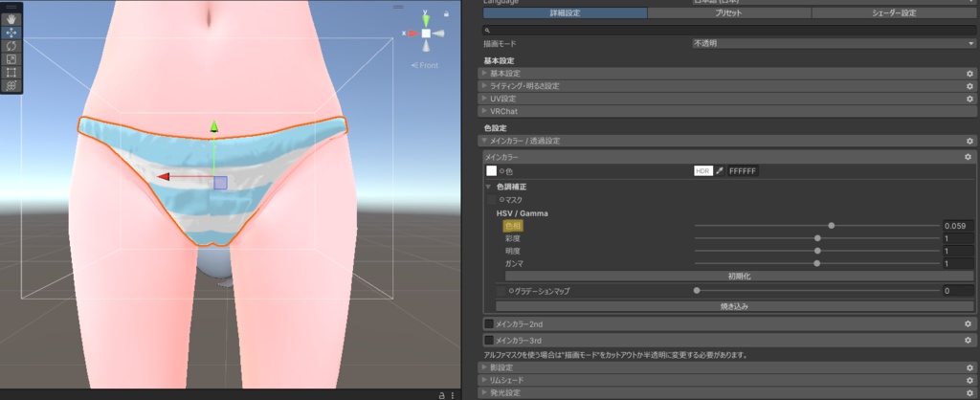This screenshot has height=400, width=980.
Task: Open the viewport bottom three-dot menu
Action: [x=453, y=395]
